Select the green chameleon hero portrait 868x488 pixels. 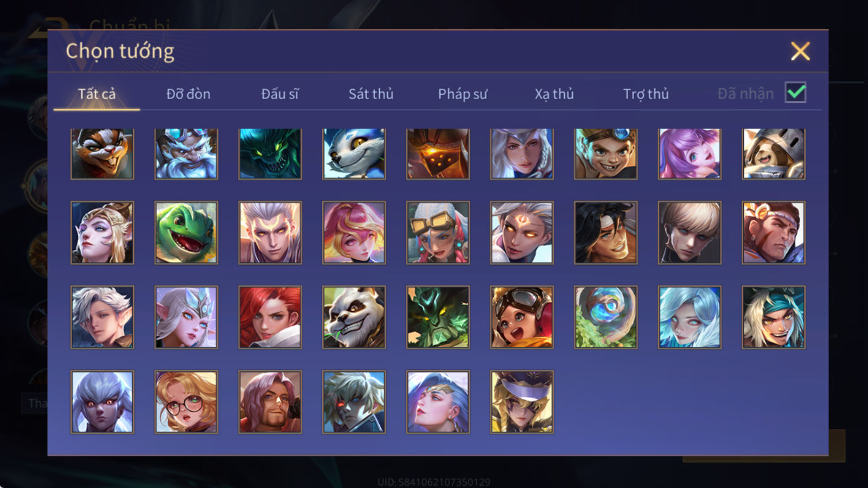[186, 233]
